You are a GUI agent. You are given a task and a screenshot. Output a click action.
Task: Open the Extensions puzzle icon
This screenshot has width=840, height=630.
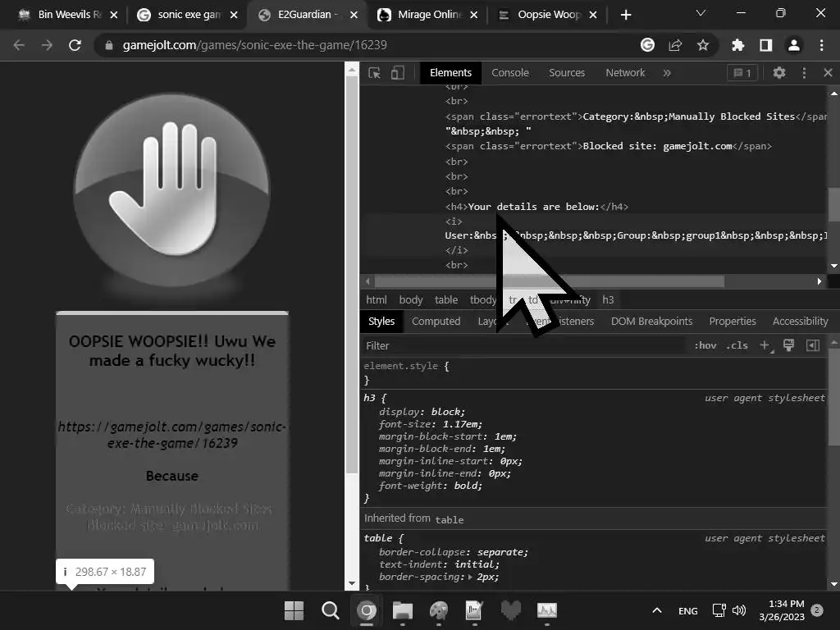737,45
